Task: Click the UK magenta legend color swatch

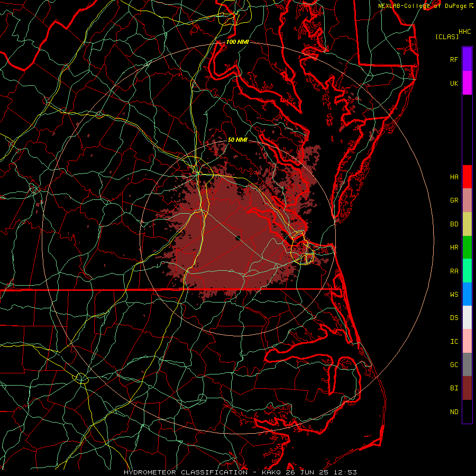Action: click(x=467, y=83)
